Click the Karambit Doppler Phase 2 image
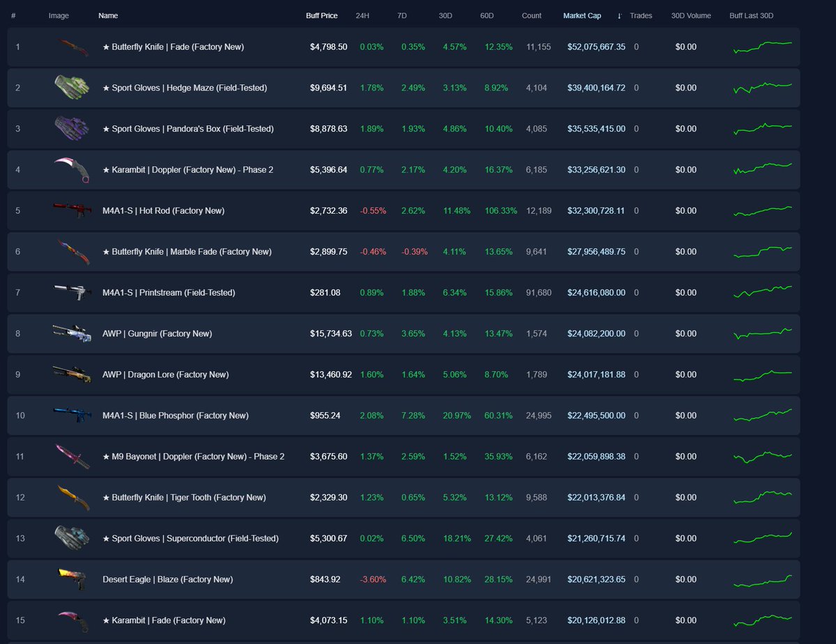Viewport: 836px width, 644px height. click(x=72, y=170)
